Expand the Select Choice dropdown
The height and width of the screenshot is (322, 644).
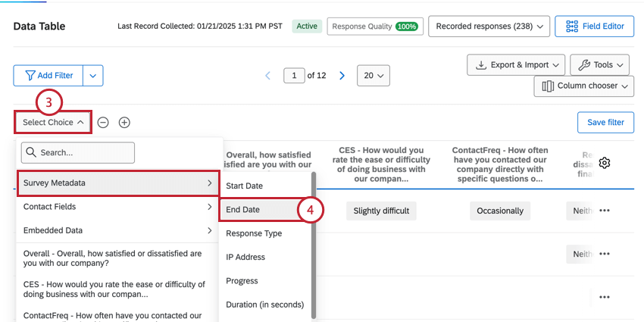(53, 122)
